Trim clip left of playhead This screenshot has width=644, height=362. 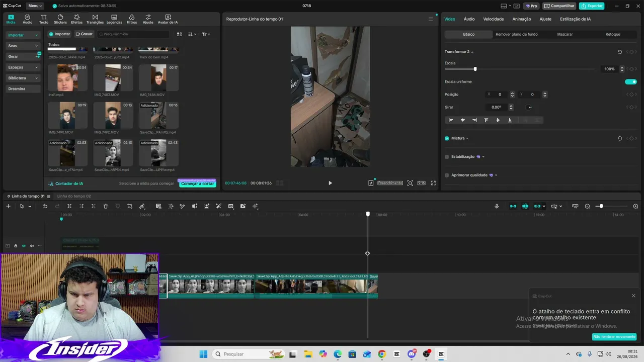(82, 206)
